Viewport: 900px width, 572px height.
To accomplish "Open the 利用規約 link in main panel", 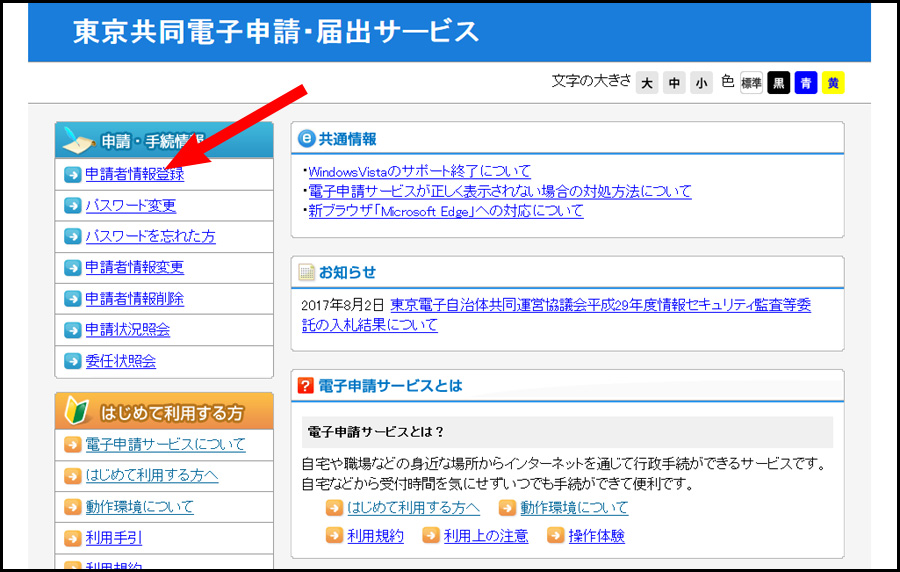I will click(x=375, y=535).
